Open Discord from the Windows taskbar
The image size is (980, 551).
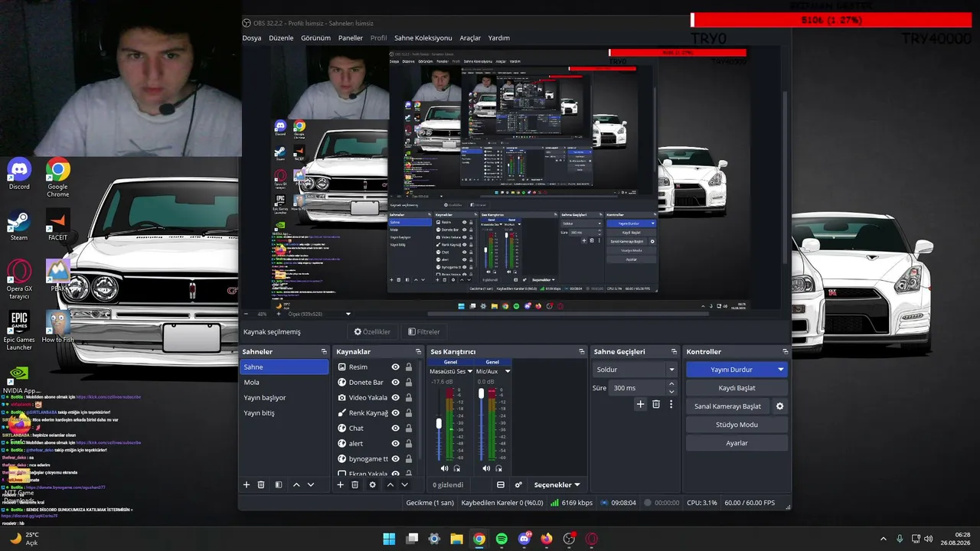pyautogui.click(x=524, y=539)
